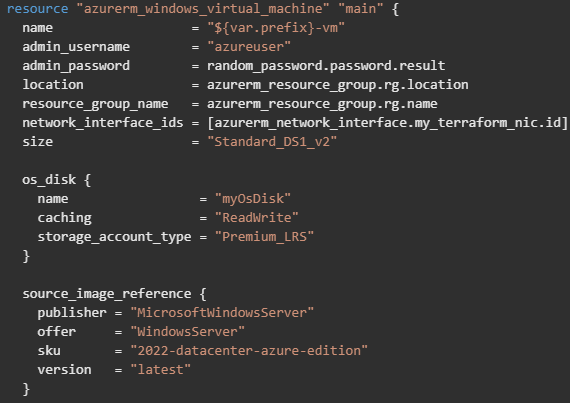Click the network_interface_ids attribute name
Screen dimensions: 570x403
(103, 123)
